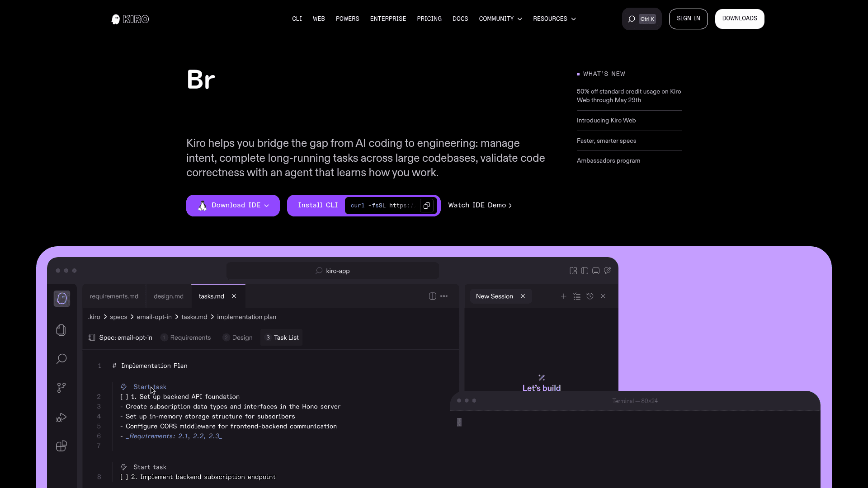Image resolution: width=868 pixels, height=488 pixels.
Task: Click the tasks.md breadcrumb segment
Action: 194,317
